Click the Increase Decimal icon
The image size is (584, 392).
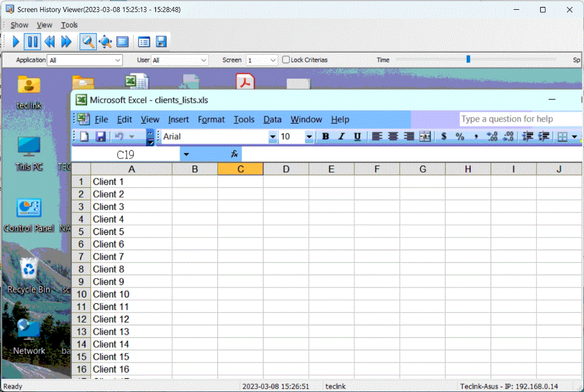[492, 137]
